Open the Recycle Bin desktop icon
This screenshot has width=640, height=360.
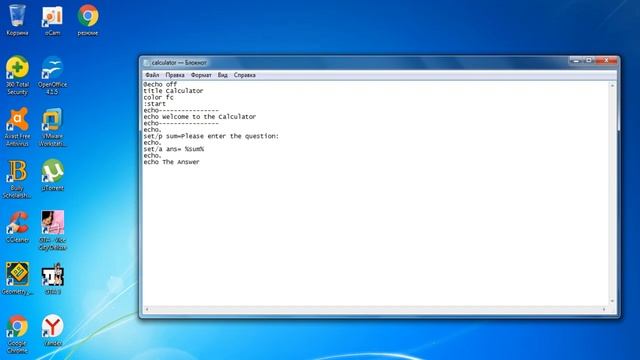point(17,20)
